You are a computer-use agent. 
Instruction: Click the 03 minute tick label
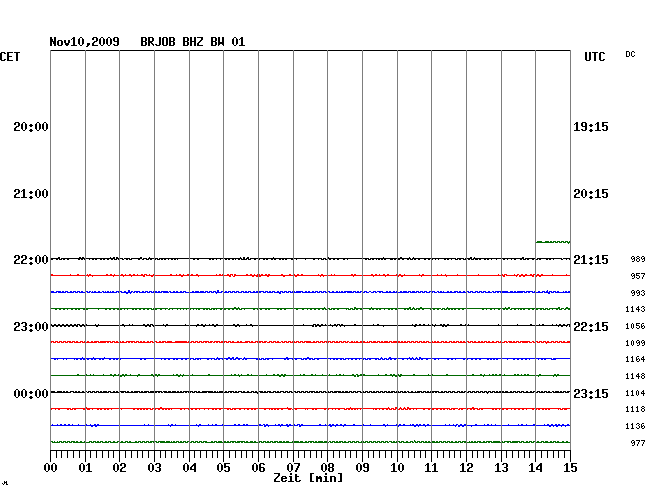point(155,468)
